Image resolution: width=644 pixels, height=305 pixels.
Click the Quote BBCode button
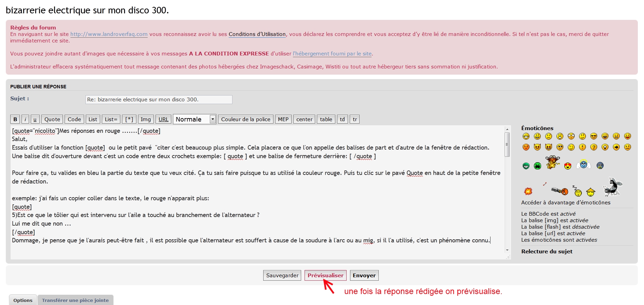52,119
